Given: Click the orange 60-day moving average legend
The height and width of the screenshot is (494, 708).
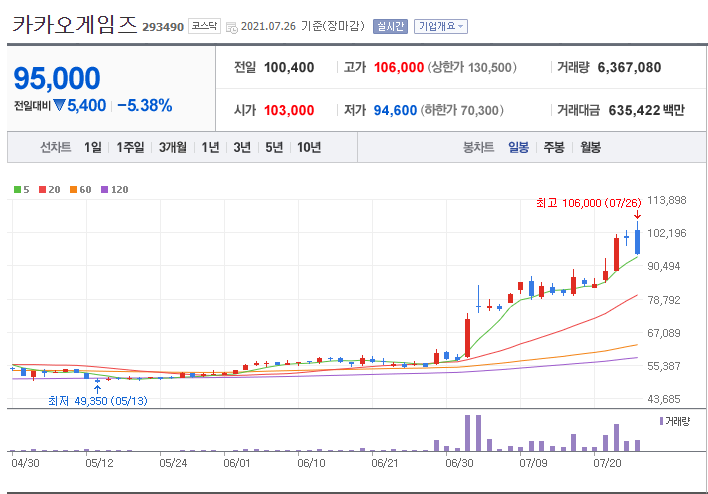Looking at the screenshot, I should click(80, 190).
